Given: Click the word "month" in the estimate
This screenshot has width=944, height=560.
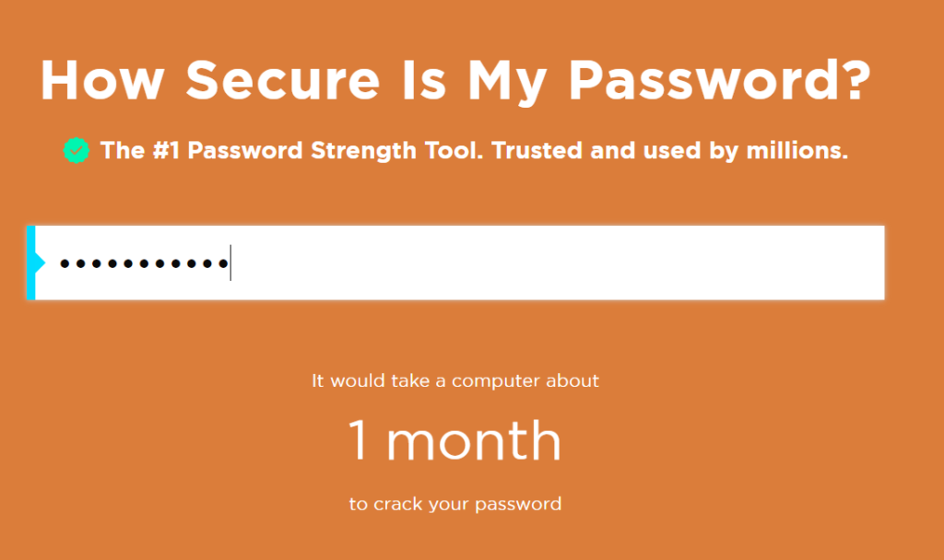Looking at the screenshot, I should tap(473, 440).
